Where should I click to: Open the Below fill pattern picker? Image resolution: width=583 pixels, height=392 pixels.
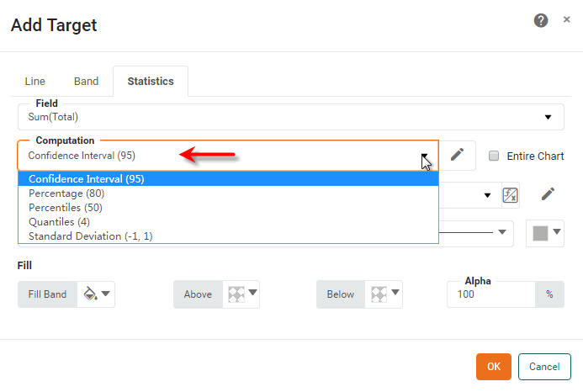click(384, 294)
